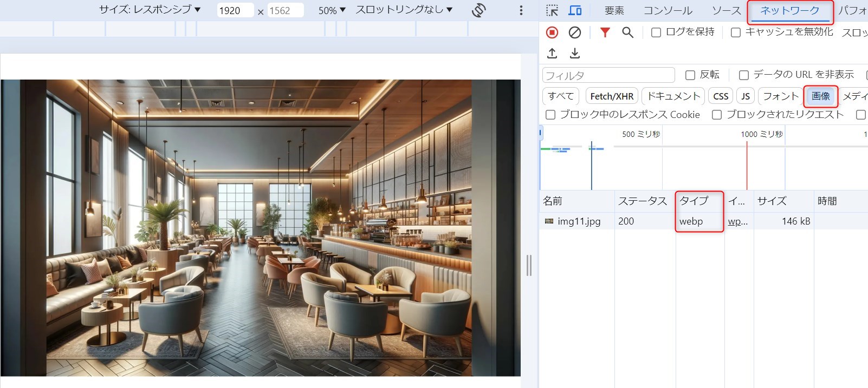Stop network recording with red button
Image resolution: width=868 pixels, height=388 pixels.
pos(552,32)
